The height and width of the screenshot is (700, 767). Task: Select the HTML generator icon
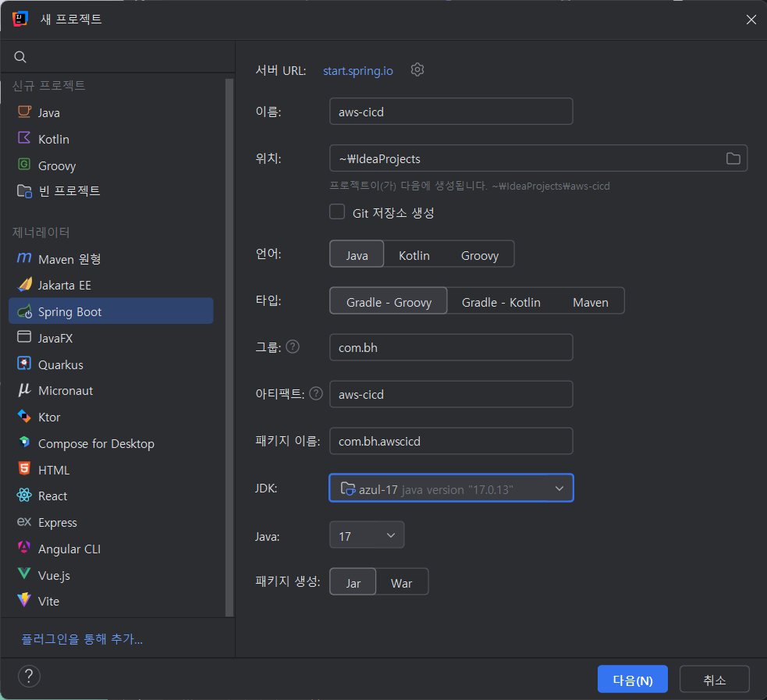(x=24, y=469)
